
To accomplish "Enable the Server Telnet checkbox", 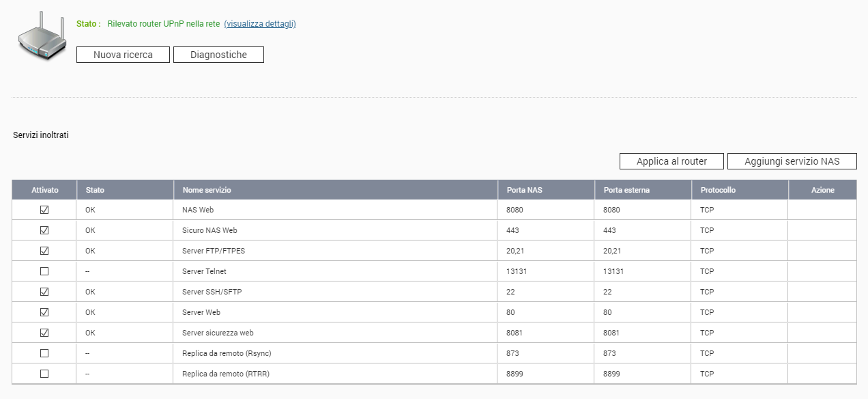I will coord(44,271).
